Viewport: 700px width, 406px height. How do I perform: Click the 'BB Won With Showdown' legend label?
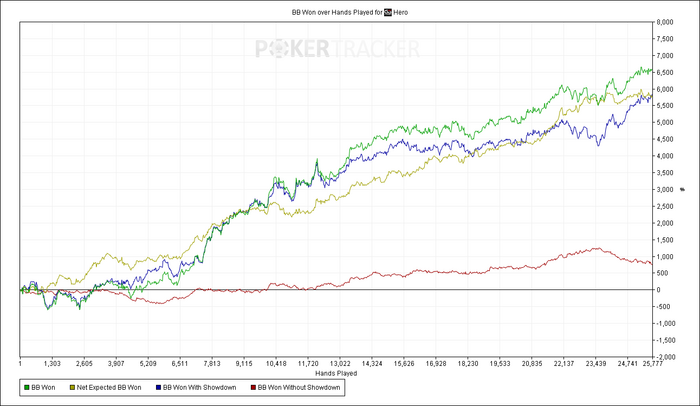[200, 388]
